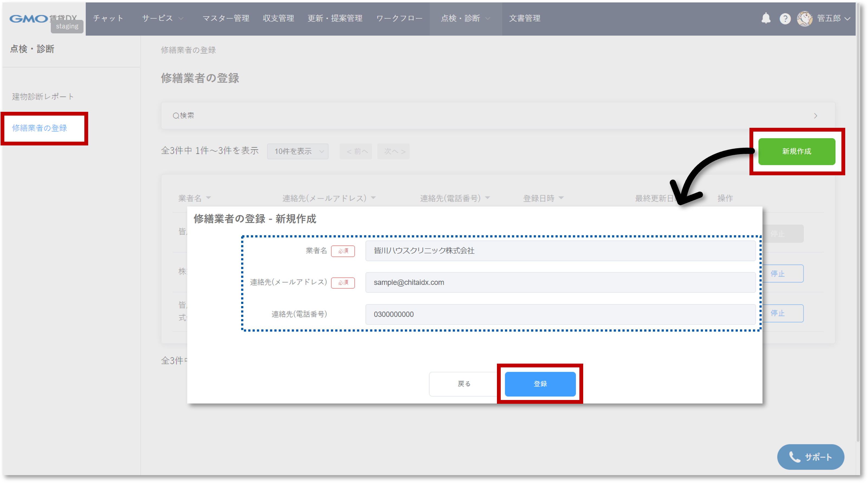Expand the 検索 panel chevron
The width and height of the screenshot is (868, 483).
click(815, 116)
